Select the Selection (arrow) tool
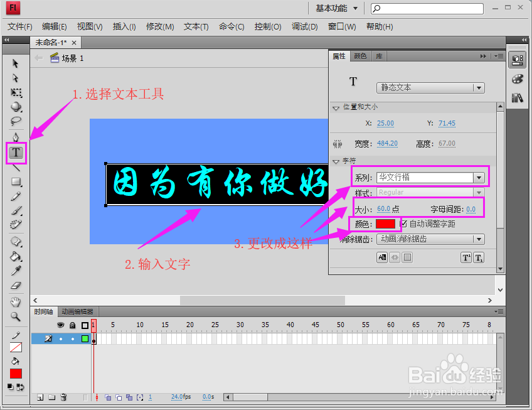Image resolution: width=532 pixels, height=410 pixels. 15,63
